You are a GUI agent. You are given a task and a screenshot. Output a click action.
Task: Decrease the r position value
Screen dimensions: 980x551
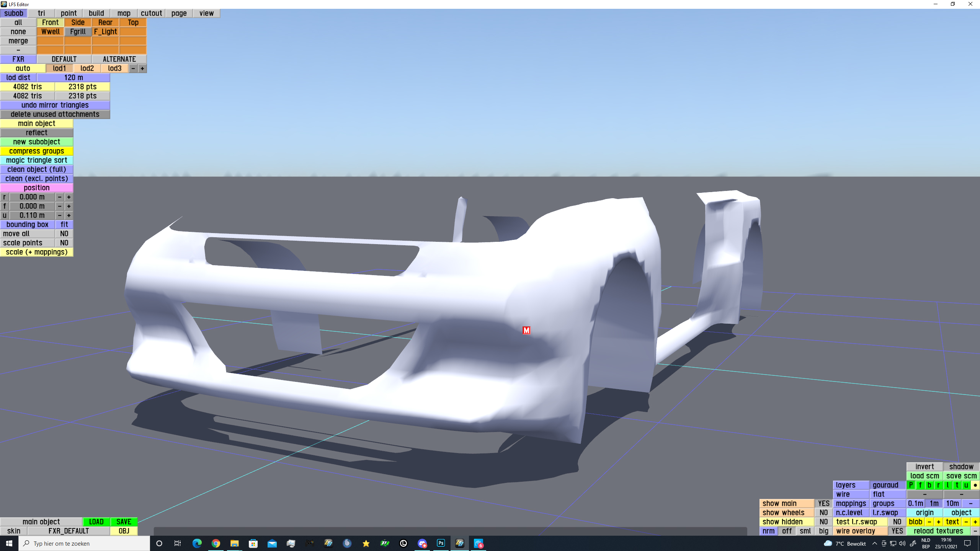click(x=59, y=197)
